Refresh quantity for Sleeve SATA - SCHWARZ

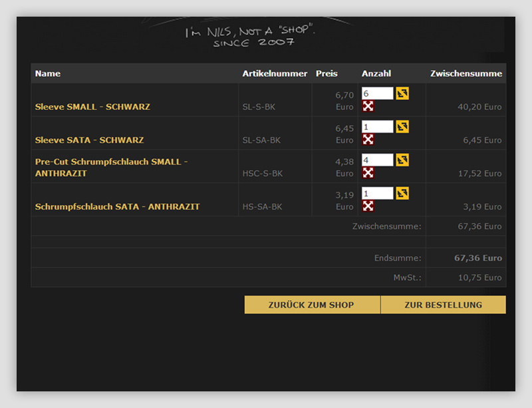point(402,126)
